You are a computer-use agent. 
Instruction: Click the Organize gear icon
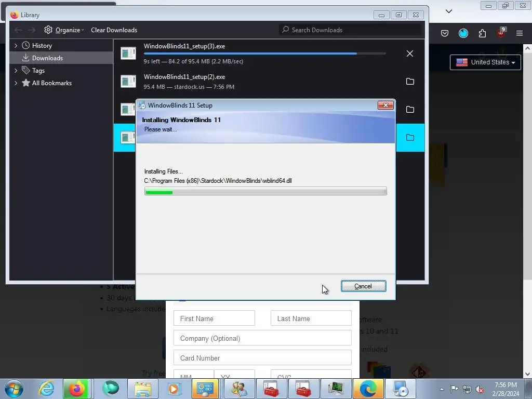48,30
